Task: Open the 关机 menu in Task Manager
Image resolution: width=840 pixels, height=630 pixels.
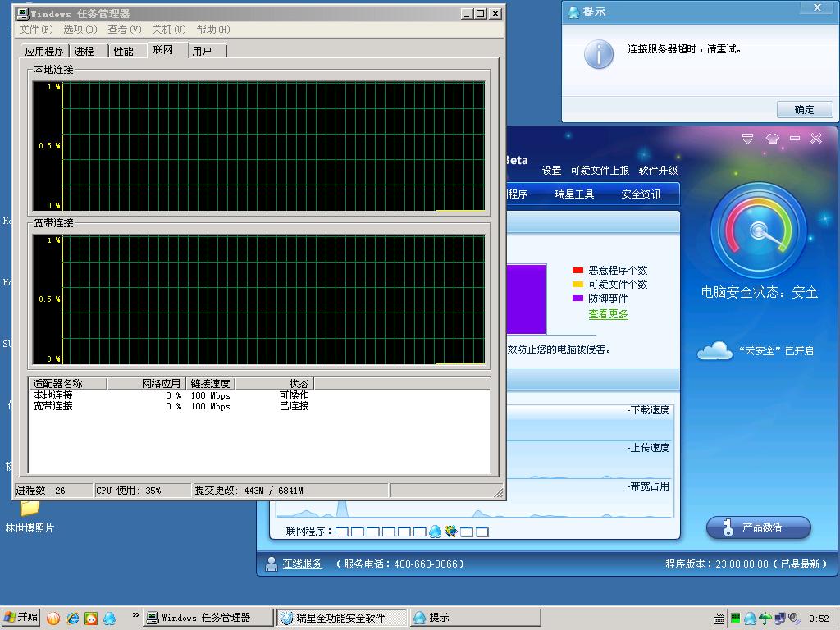Action: pyautogui.click(x=168, y=30)
